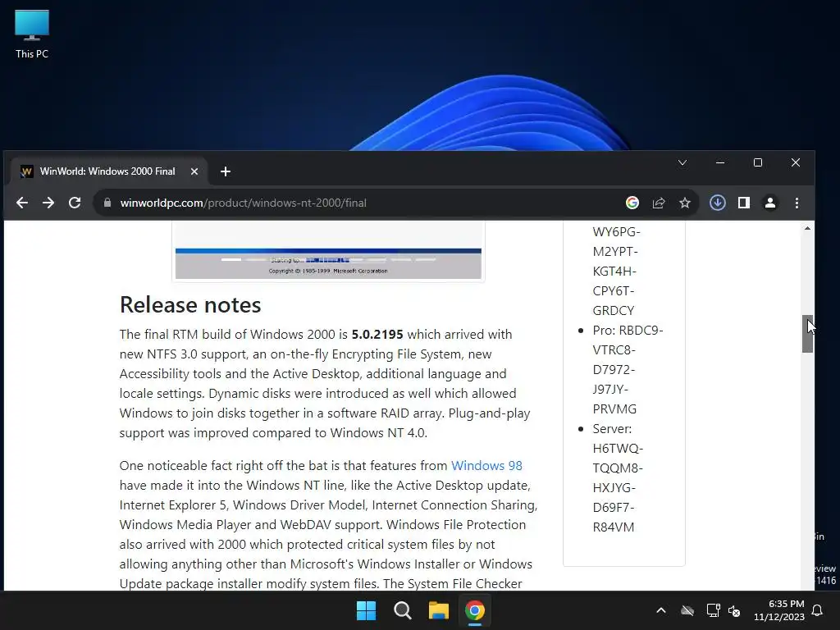Click the Windows 2000 boot screenshot thumbnail
This screenshot has height=630, width=840.
[x=328, y=252]
